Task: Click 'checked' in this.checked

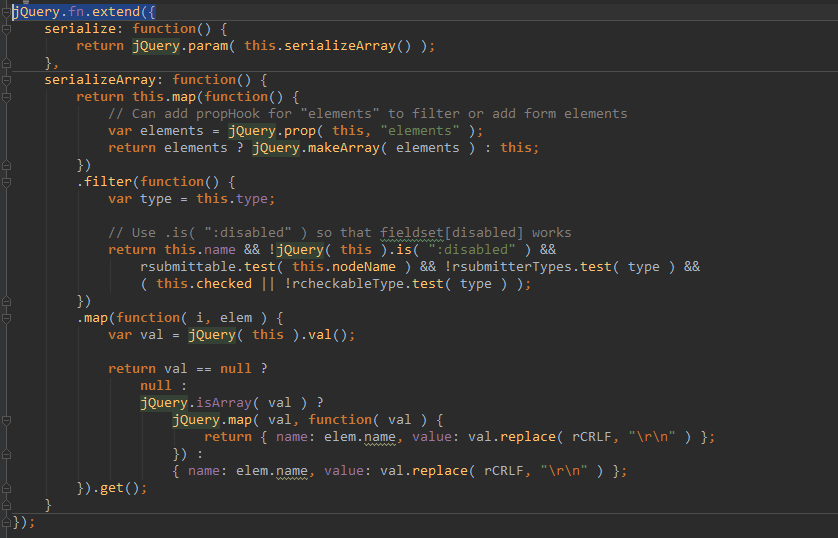Action: pyautogui.click(x=223, y=284)
